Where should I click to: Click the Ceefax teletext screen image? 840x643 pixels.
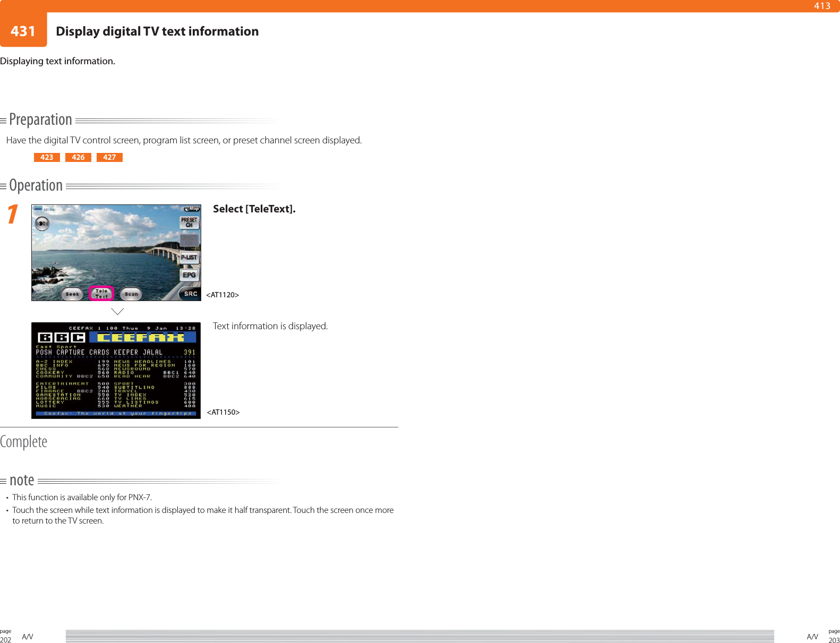click(116, 370)
